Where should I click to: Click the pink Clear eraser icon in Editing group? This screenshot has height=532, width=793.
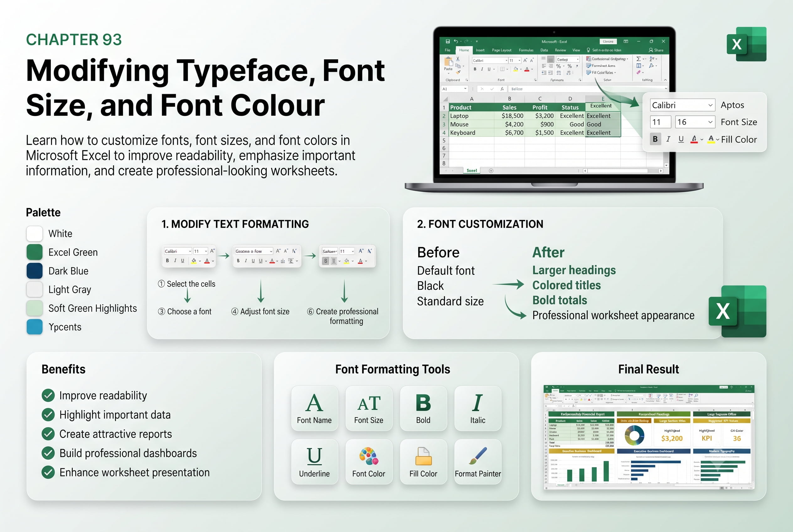pyautogui.click(x=639, y=72)
